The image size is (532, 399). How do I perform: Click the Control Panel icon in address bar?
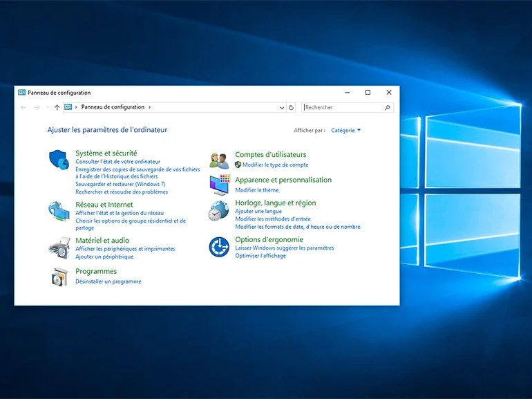[x=68, y=107]
